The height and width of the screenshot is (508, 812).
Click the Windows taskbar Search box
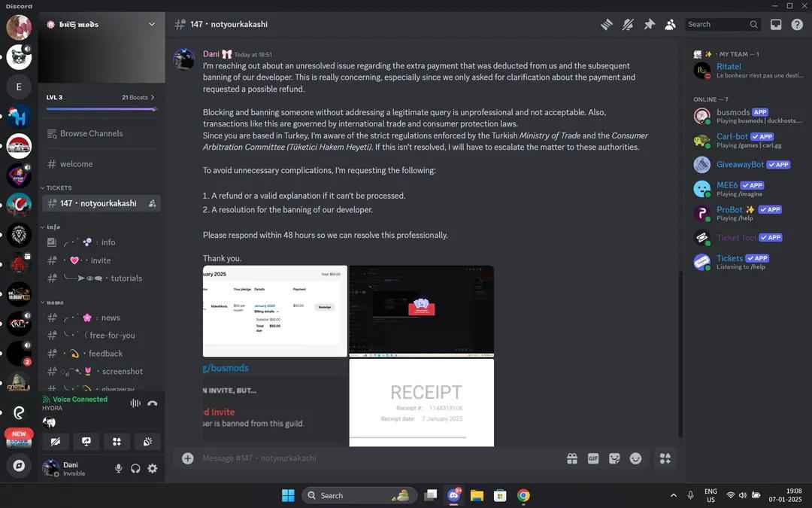(359, 495)
